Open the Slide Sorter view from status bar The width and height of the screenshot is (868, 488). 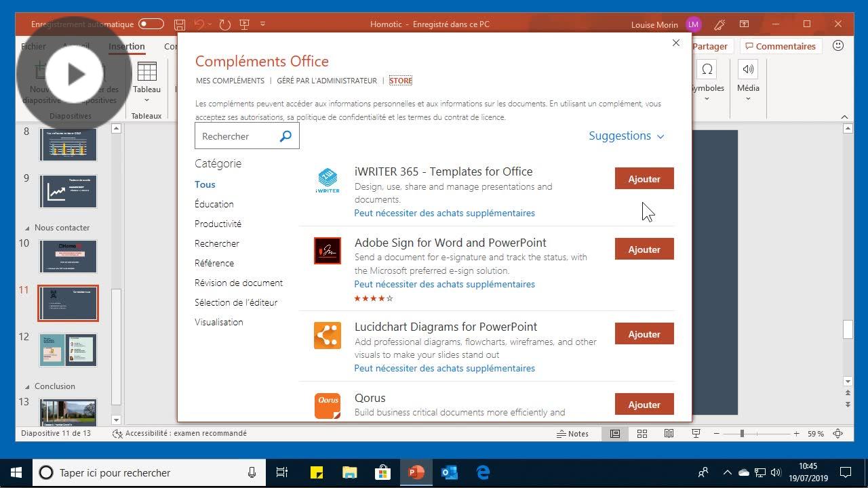pyautogui.click(x=642, y=434)
